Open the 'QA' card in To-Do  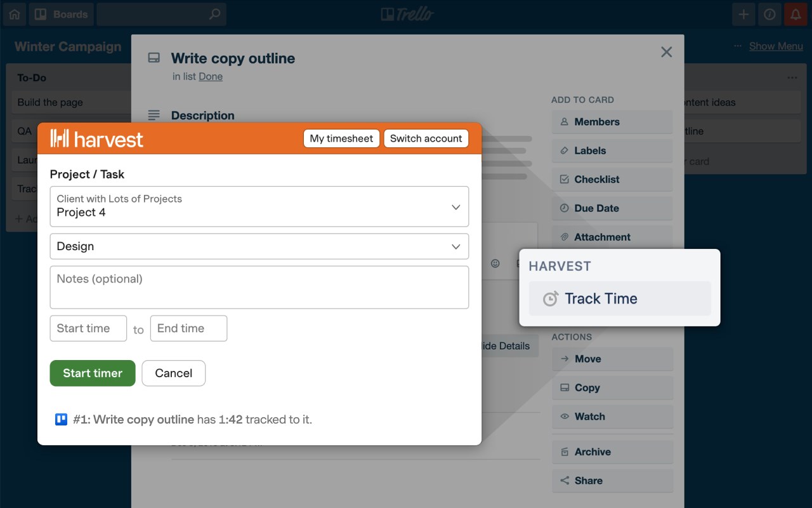pos(25,131)
